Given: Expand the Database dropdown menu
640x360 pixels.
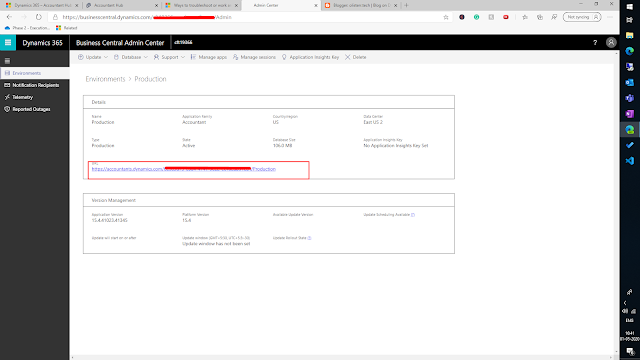Looking at the screenshot, I should click(x=131, y=57).
